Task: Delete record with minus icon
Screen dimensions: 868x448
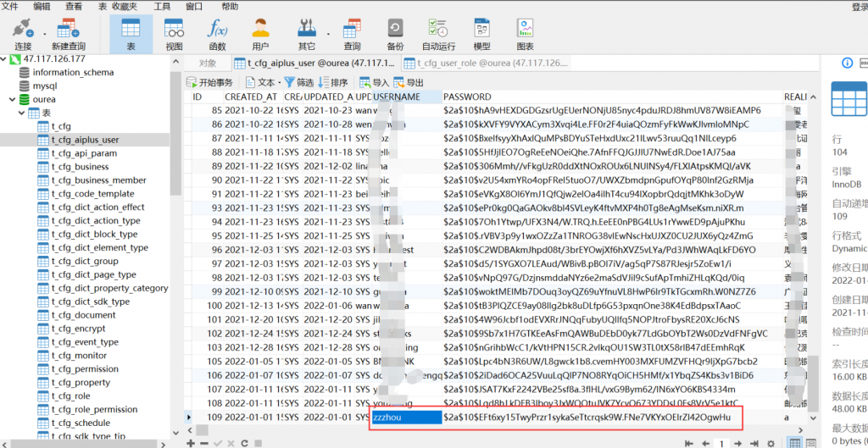Action: click(203, 443)
